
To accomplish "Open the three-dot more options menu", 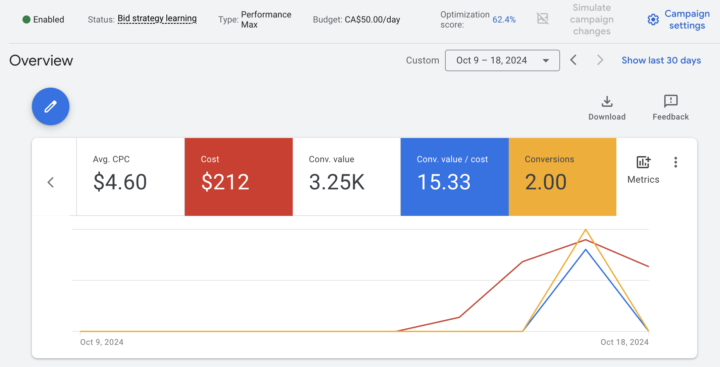I will tap(675, 162).
